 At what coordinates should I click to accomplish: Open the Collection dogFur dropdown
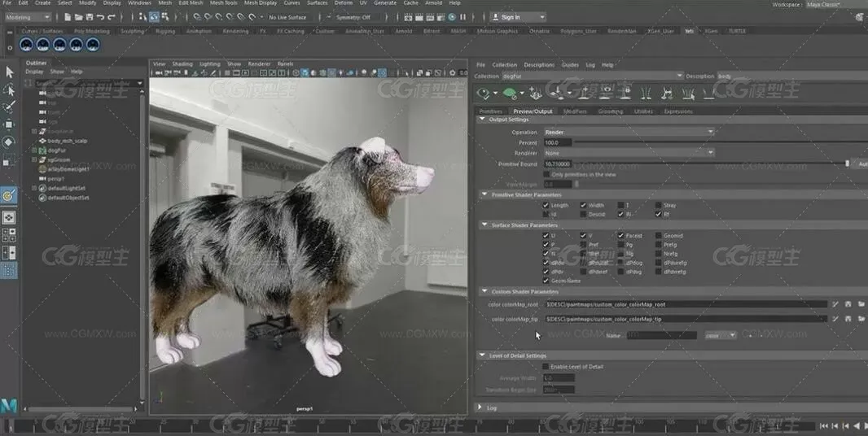point(592,76)
